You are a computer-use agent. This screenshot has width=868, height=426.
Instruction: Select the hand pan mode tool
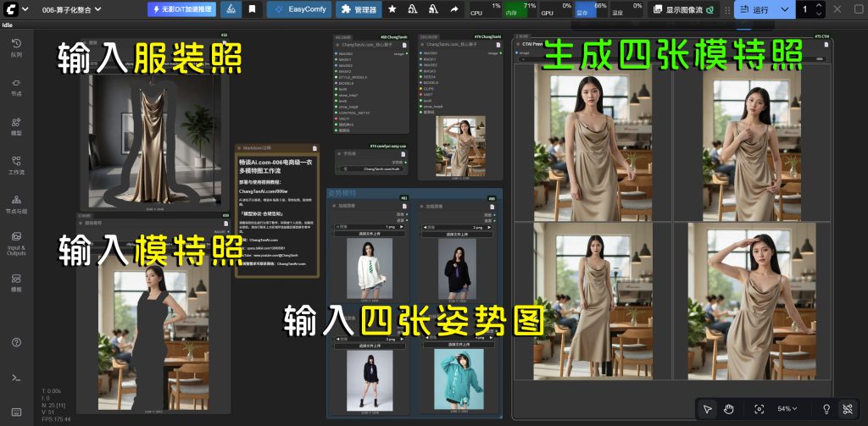tap(729, 409)
